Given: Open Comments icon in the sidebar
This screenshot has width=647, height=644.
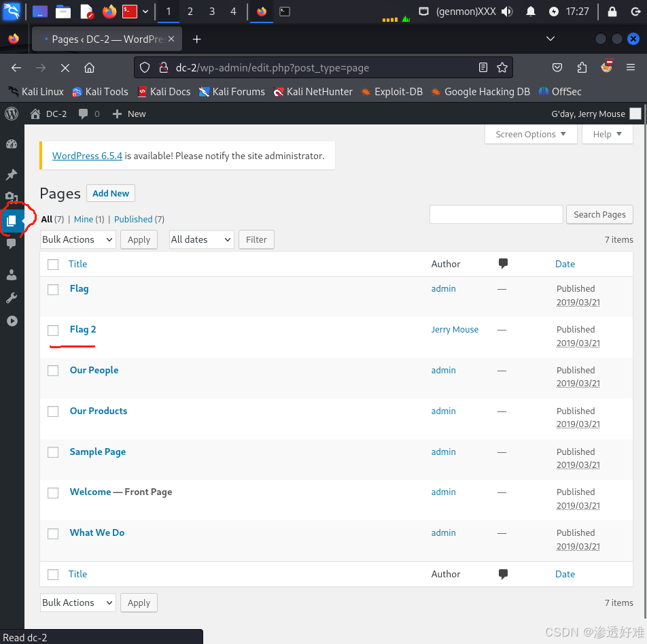Looking at the screenshot, I should (12, 244).
